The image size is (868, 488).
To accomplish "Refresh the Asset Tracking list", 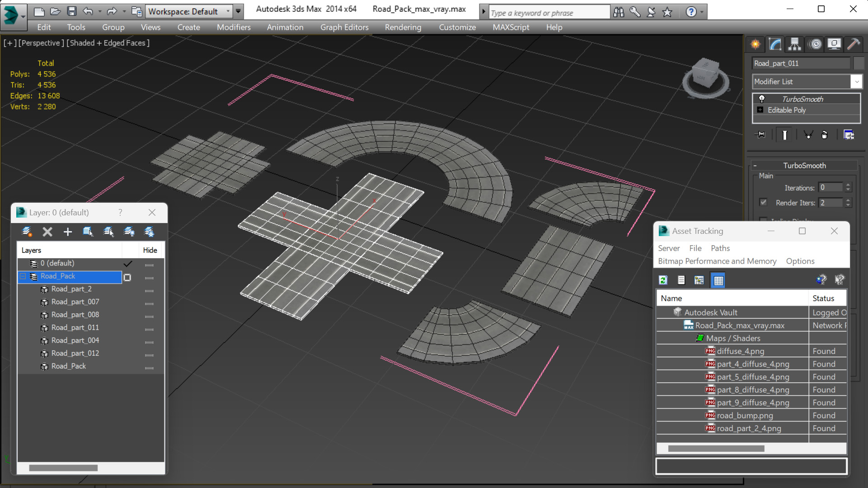I will 663,280.
